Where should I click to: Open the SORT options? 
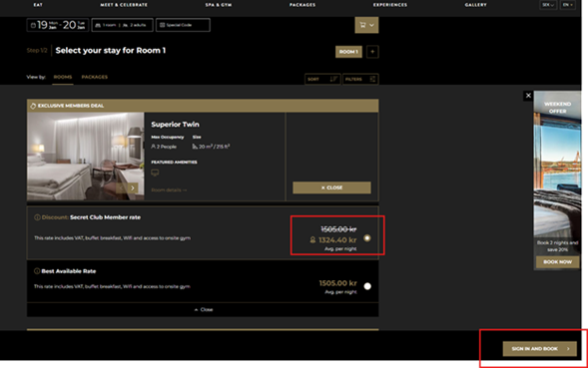[x=322, y=79]
